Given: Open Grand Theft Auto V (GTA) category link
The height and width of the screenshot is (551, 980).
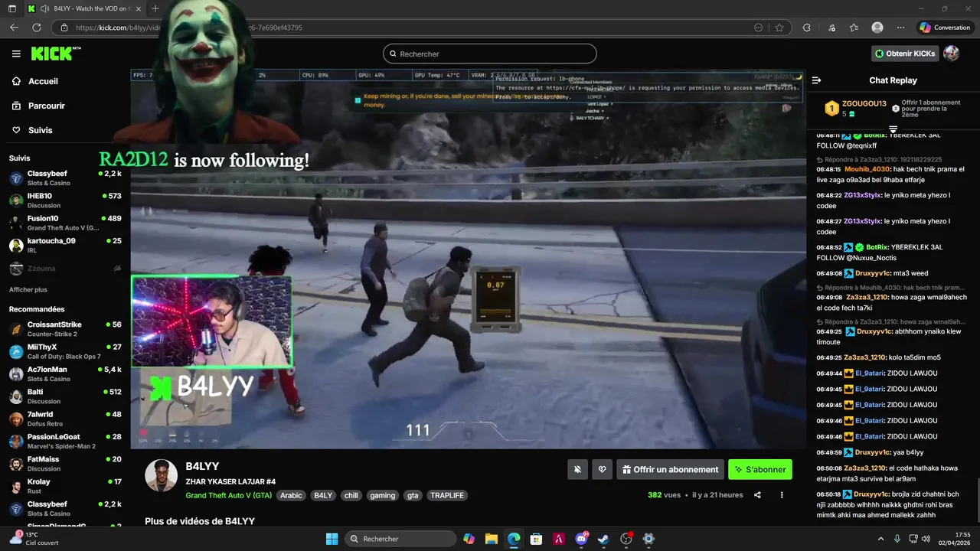Looking at the screenshot, I should pyautogui.click(x=228, y=495).
